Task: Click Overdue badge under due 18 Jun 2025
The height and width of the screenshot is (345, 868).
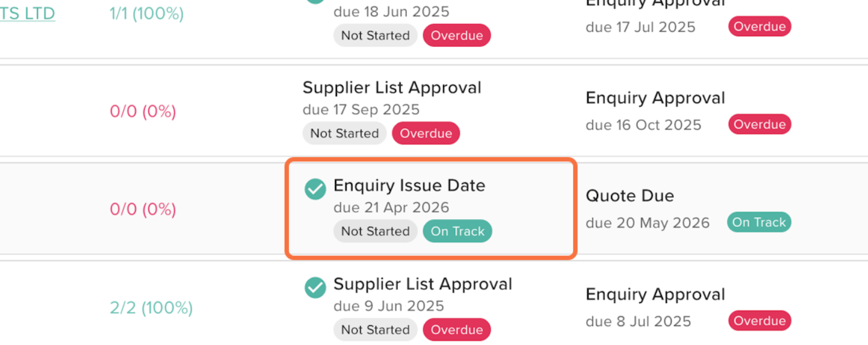Action: tap(456, 36)
